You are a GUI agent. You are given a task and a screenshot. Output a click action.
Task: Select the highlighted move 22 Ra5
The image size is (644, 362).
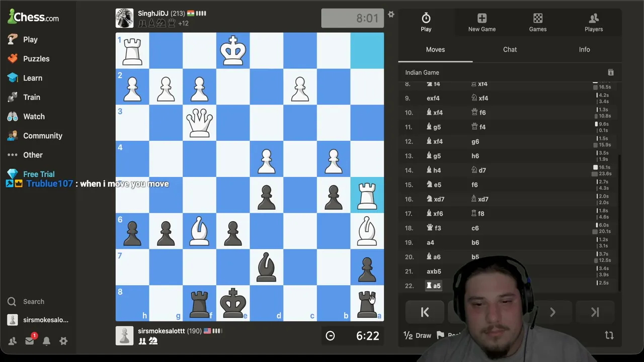pyautogui.click(x=433, y=286)
